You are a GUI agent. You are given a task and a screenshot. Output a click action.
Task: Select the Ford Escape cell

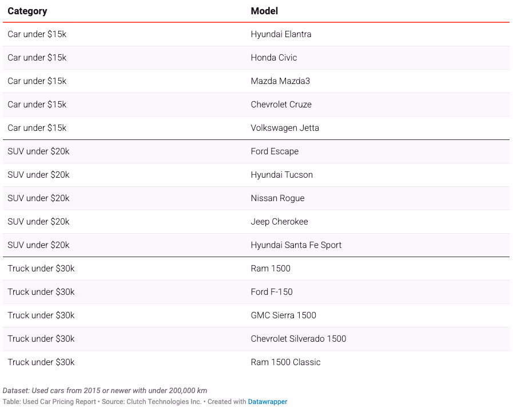click(x=275, y=151)
